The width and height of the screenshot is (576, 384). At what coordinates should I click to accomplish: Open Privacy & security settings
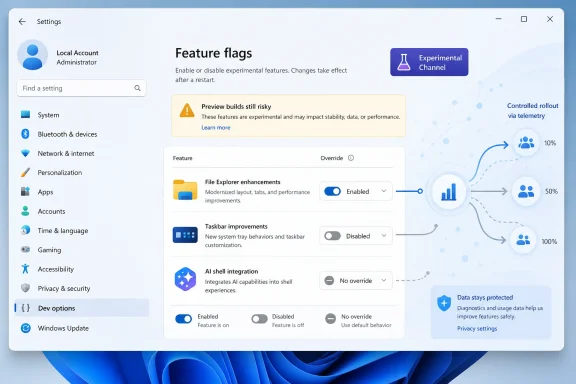pyautogui.click(x=82, y=288)
